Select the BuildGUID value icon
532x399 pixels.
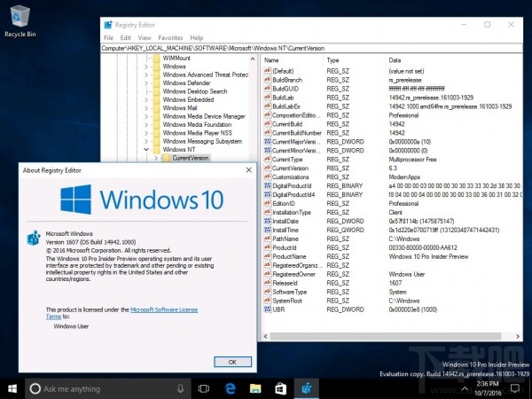(268, 89)
